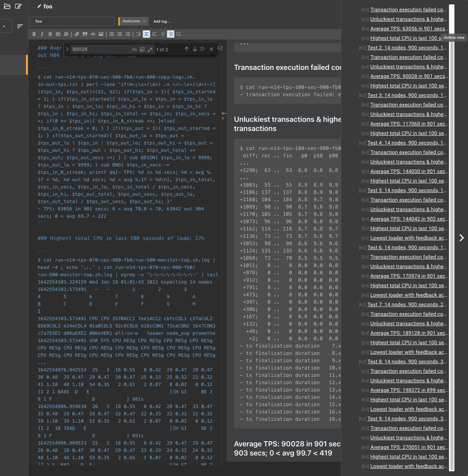Open the search magnifier in editor toolbar
468x476 pixels.
point(179,34)
